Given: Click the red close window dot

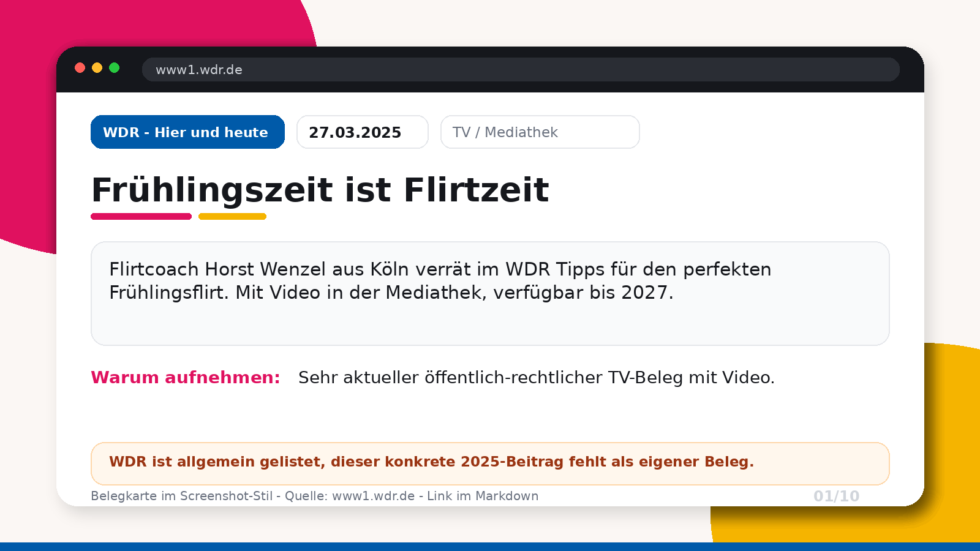Looking at the screenshot, I should coord(80,68).
